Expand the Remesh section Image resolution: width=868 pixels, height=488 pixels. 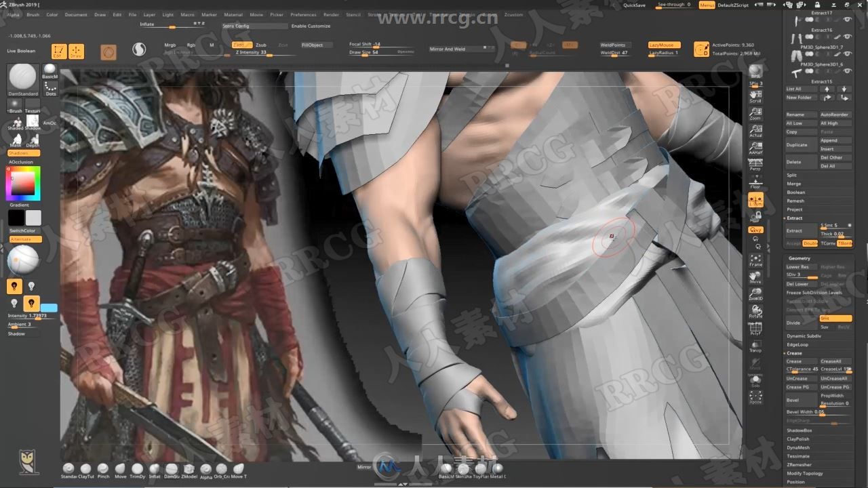pos(795,201)
